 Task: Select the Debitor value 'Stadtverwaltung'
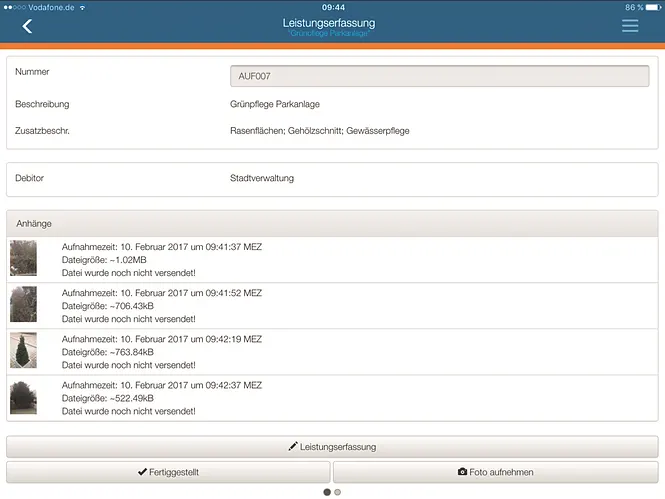(x=262, y=178)
